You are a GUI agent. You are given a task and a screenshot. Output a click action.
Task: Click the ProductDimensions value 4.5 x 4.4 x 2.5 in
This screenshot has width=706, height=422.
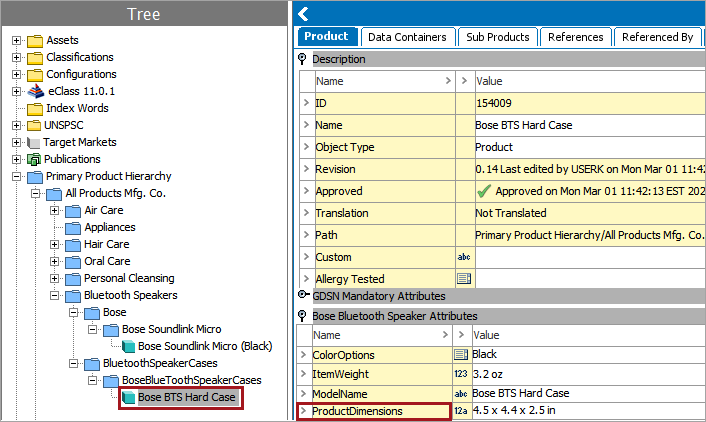pos(514,410)
